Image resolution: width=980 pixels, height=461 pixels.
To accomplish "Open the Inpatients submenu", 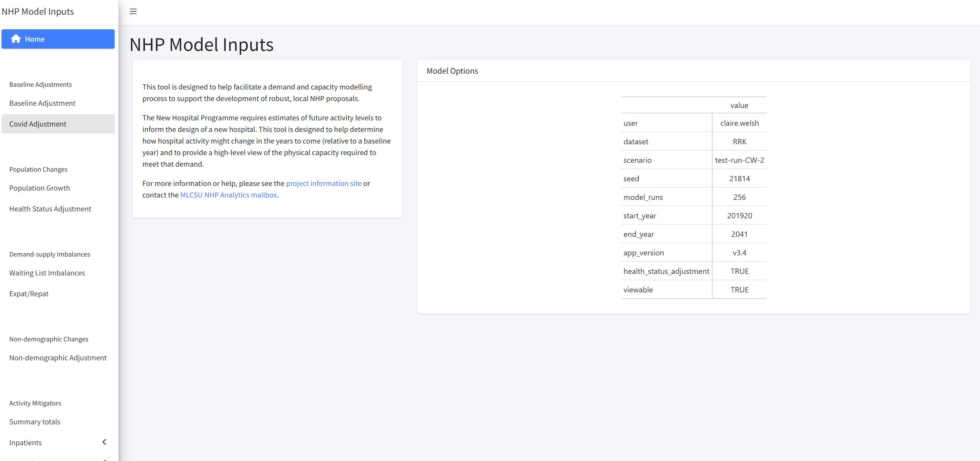I will click(x=25, y=442).
